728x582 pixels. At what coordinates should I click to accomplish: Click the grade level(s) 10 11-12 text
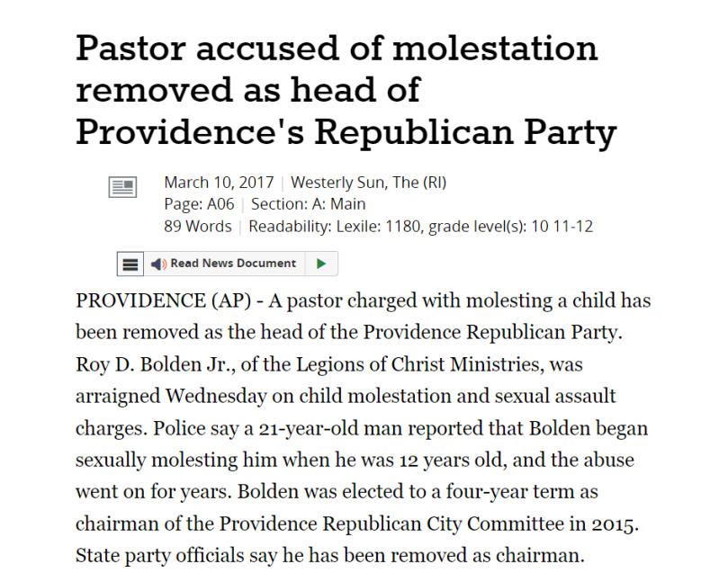pyautogui.click(x=511, y=227)
